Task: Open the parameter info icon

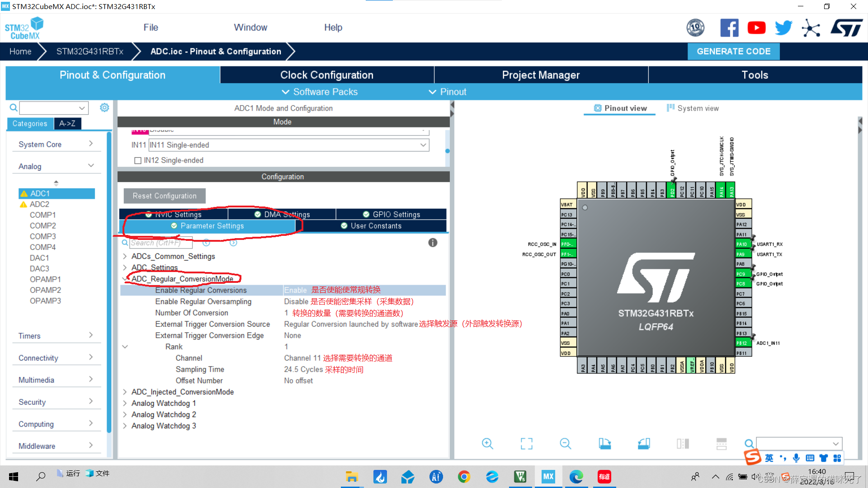Action: pos(433,243)
